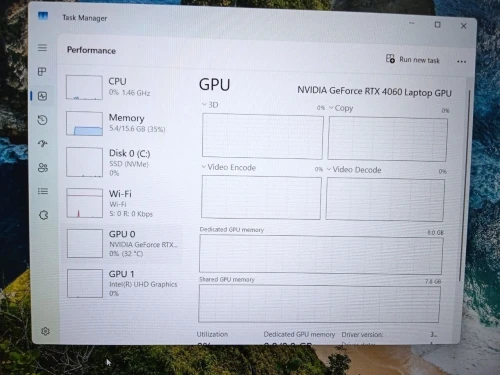Click the GPU 0 mini graph thumbnail

85,243
